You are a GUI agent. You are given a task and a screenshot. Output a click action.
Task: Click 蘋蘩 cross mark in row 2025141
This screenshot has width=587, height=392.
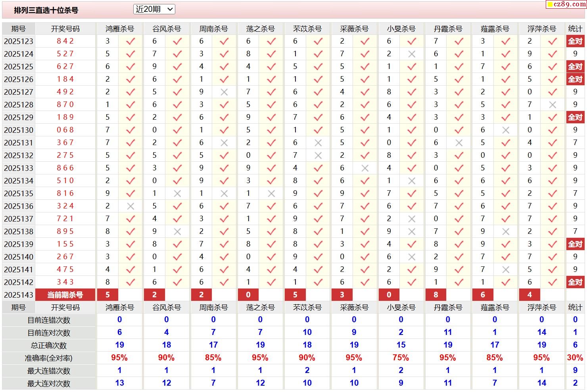tap(506, 270)
